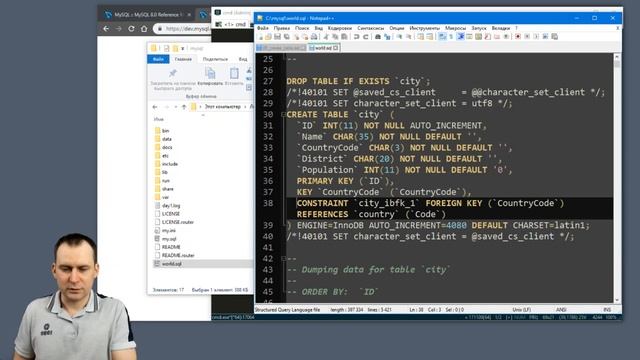Click the Pin to Quick Access pushpin icon in Explorer
This screenshot has height=360, width=640.
click(x=173, y=73)
